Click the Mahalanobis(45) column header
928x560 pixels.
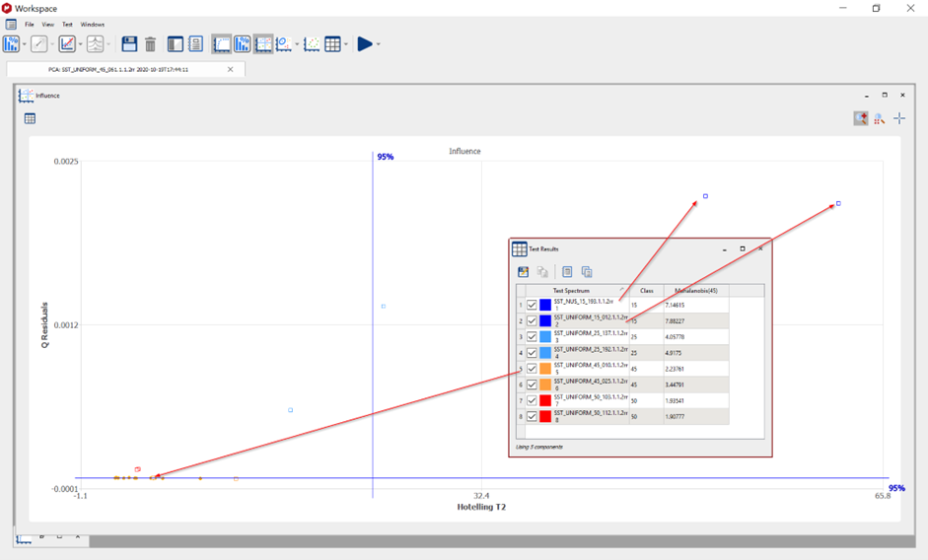coord(696,291)
